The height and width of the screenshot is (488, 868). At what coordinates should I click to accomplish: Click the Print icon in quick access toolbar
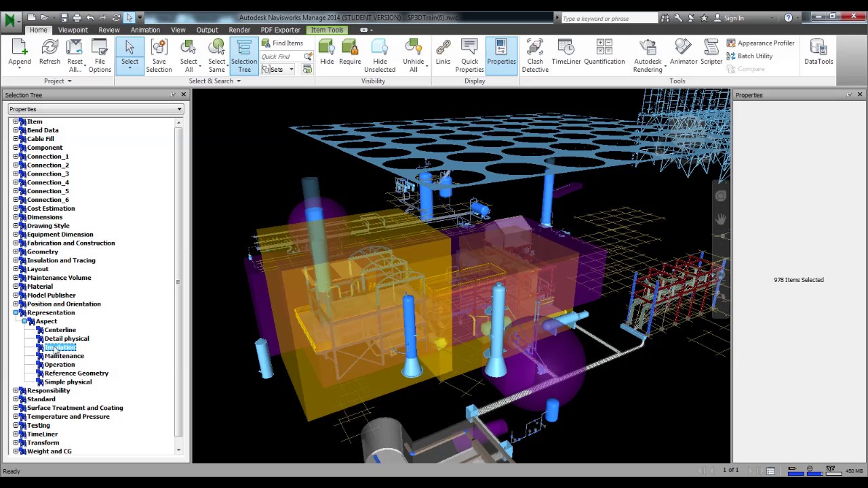(x=77, y=18)
